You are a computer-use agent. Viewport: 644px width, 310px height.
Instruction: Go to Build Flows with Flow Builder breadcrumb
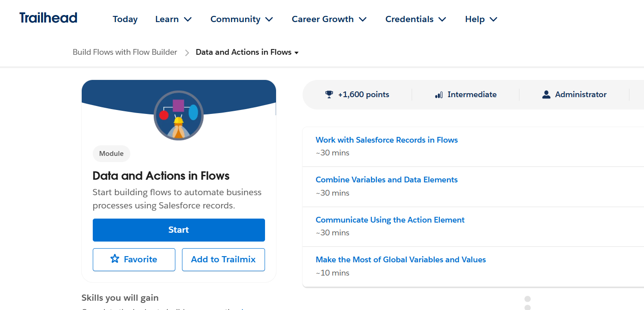(125, 52)
